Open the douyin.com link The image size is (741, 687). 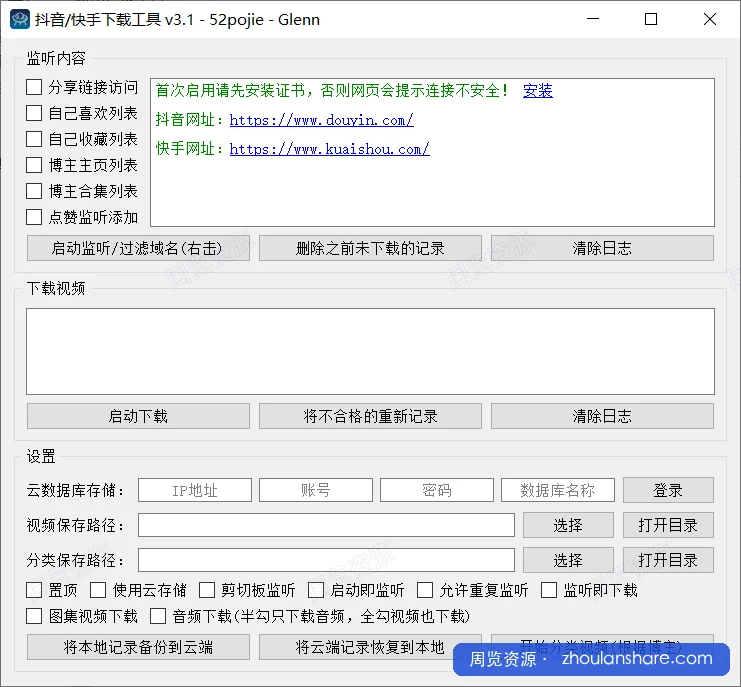coord(321,120)
